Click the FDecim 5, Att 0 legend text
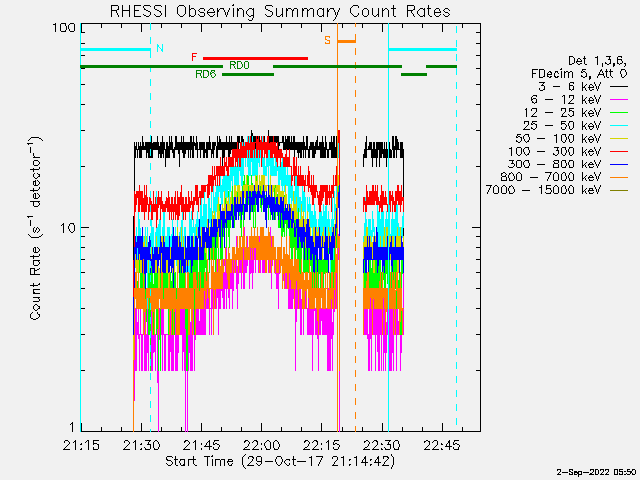Viewport: 640px width, 480px height. (579, 74)
